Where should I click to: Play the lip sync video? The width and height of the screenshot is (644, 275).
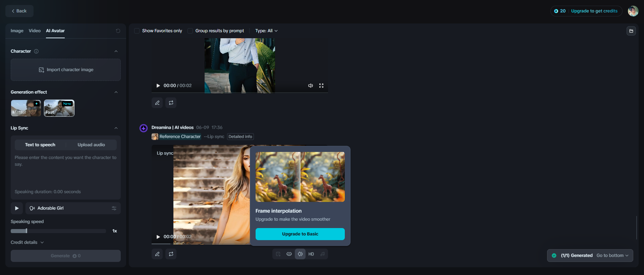click(158, 237)
